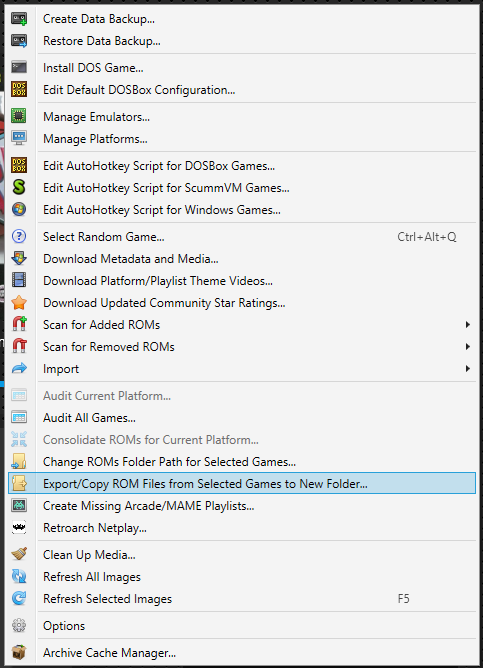The width and height of the screenshot is (483, 668).
Task: Click the Archive Cache Manager box icon
Action: [19, 652]
